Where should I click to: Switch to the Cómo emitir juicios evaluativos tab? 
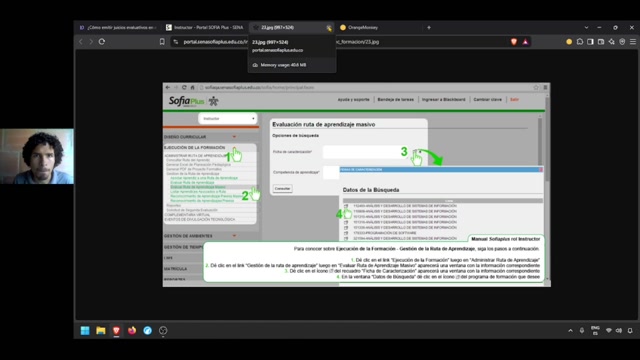pos(118,27)
